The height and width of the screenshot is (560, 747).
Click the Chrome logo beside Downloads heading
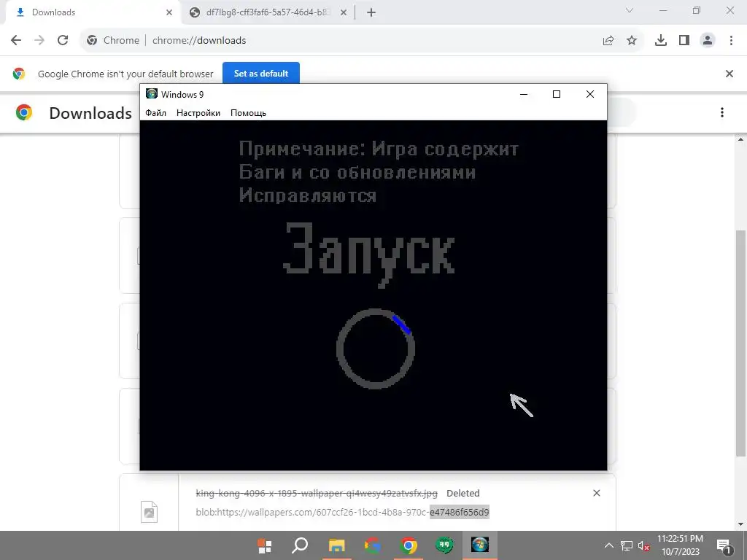(x=24, y=112)
